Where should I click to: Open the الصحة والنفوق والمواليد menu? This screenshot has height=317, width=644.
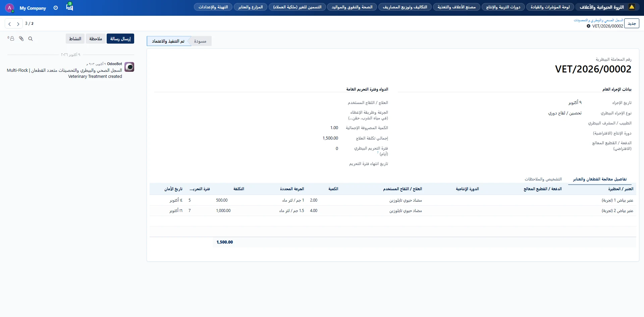point(352,7)
